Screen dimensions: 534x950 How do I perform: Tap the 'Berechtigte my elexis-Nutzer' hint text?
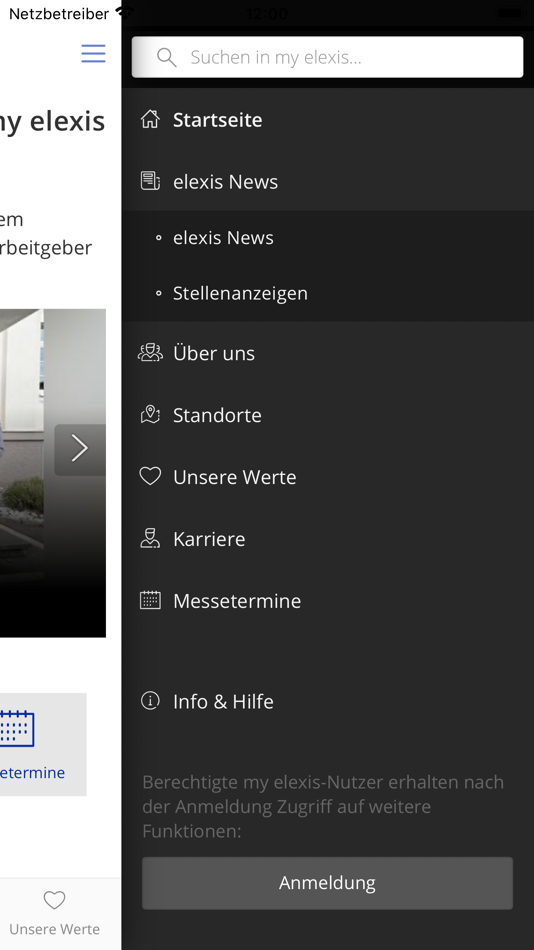(x=324, y=806)
